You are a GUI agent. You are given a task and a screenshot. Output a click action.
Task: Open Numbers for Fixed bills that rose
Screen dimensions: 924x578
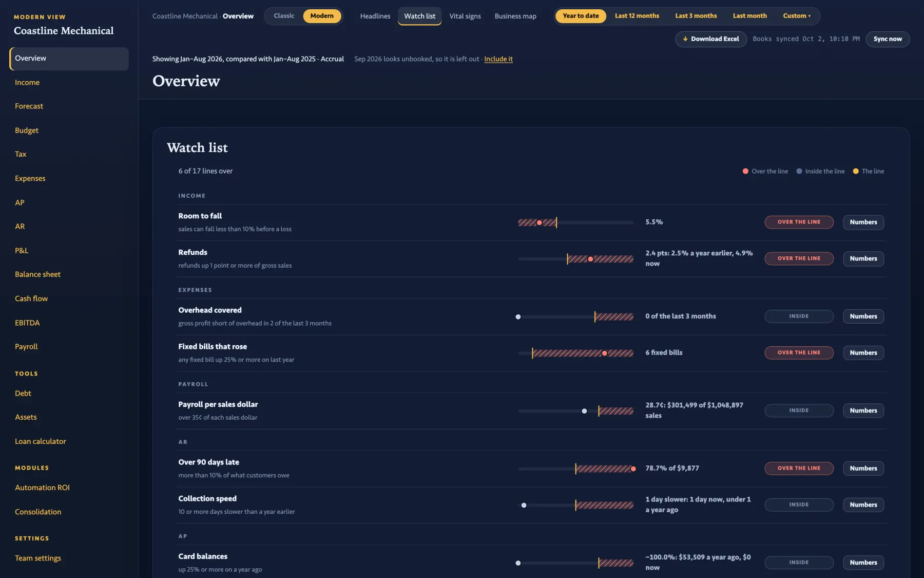(x=863, y=353)
